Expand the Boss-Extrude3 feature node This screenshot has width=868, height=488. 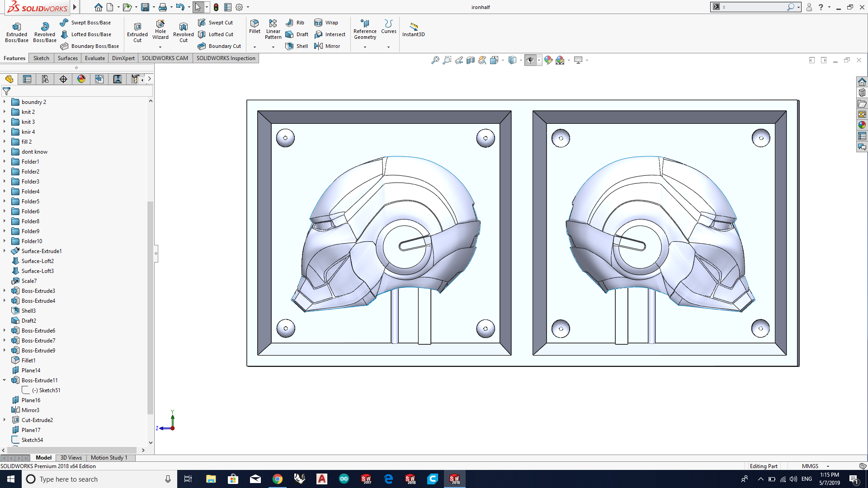coord(5,291)
